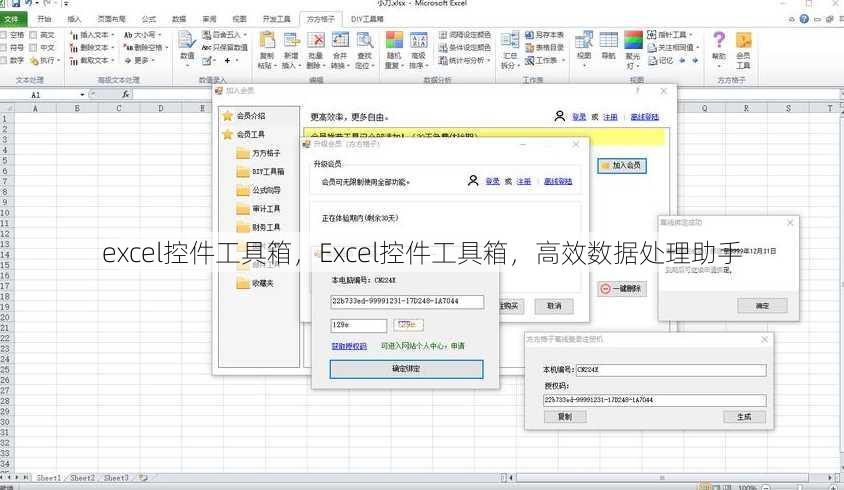
Task: Click the formula bar fx icon
Action: pyautogui.click(x=125, y=94)
